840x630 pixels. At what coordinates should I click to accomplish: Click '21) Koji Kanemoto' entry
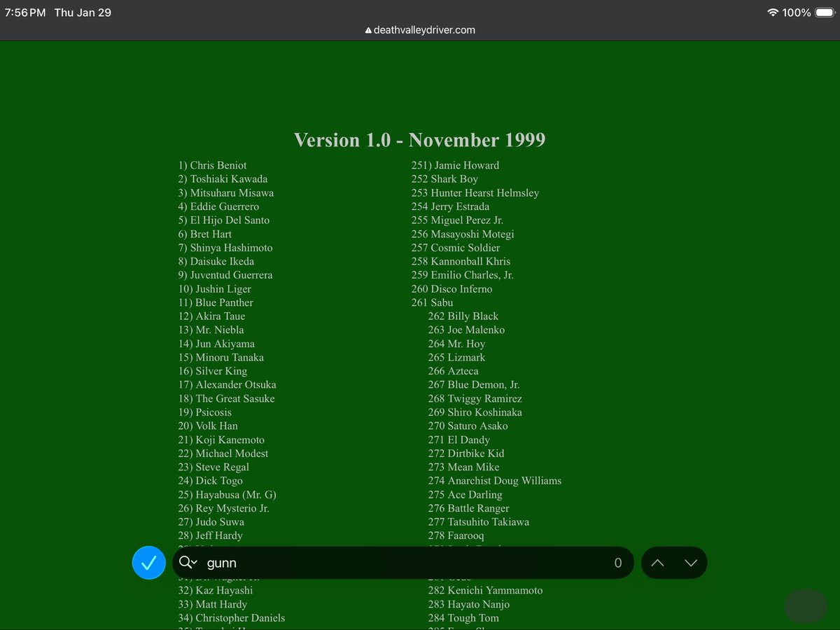pos(221,440)
